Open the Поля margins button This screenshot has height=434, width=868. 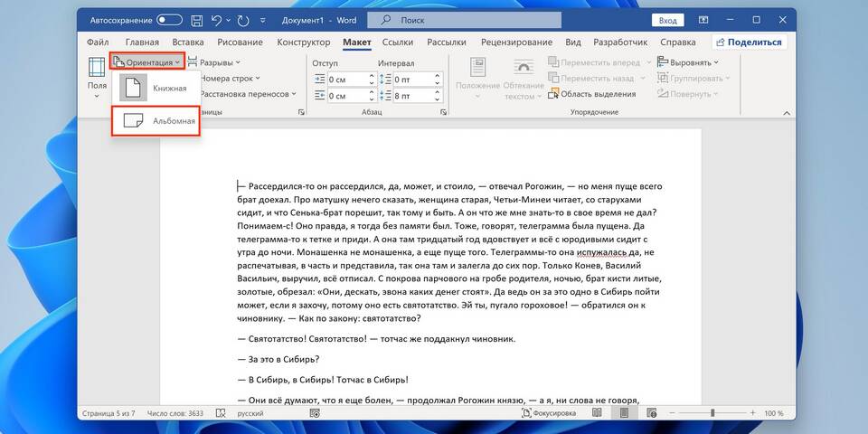[97, 78]
